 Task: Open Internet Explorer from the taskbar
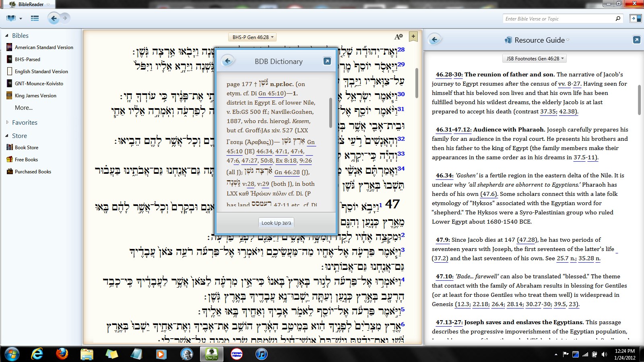(37, 354)
